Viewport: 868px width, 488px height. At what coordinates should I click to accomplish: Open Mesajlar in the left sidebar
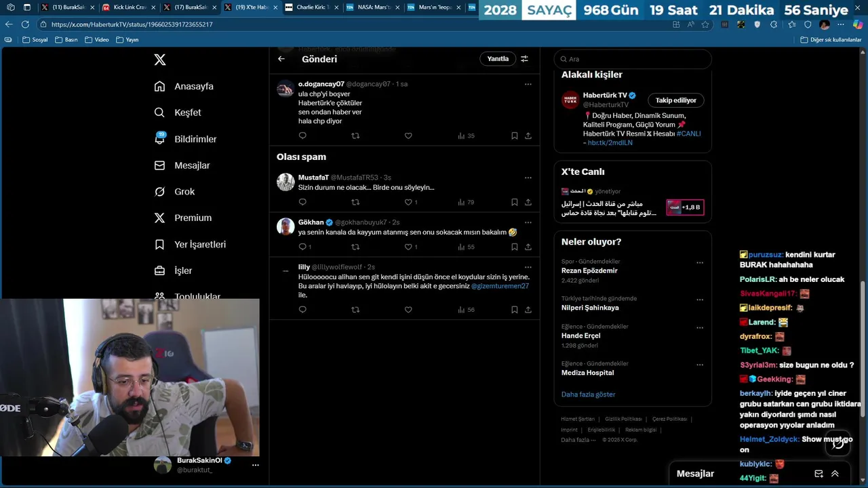[182, 165]
